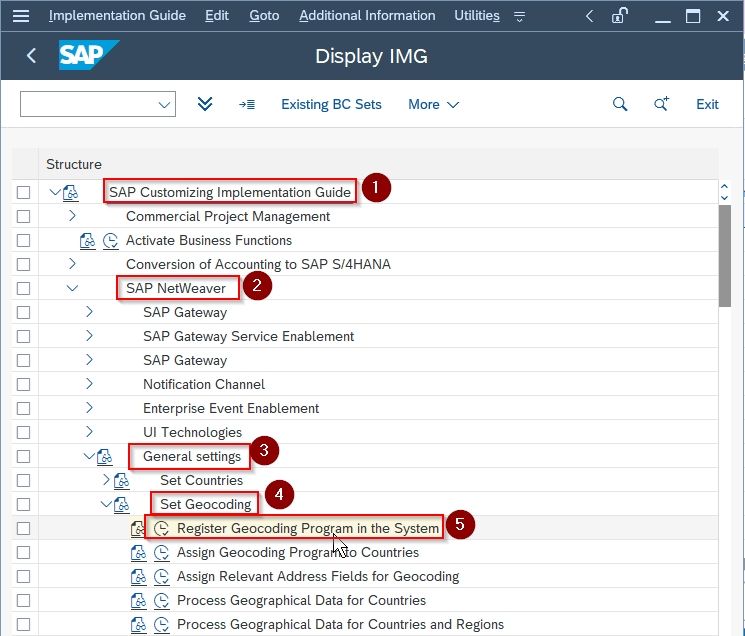Execute activity icon for Assign Geocoding Program to Countries
745x636 pixels.
162,552
